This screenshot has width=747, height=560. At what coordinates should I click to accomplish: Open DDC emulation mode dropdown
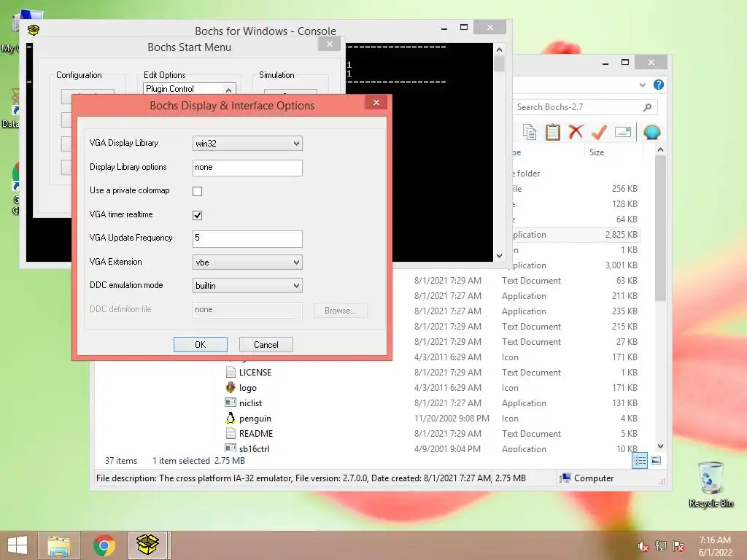(247, 286)
